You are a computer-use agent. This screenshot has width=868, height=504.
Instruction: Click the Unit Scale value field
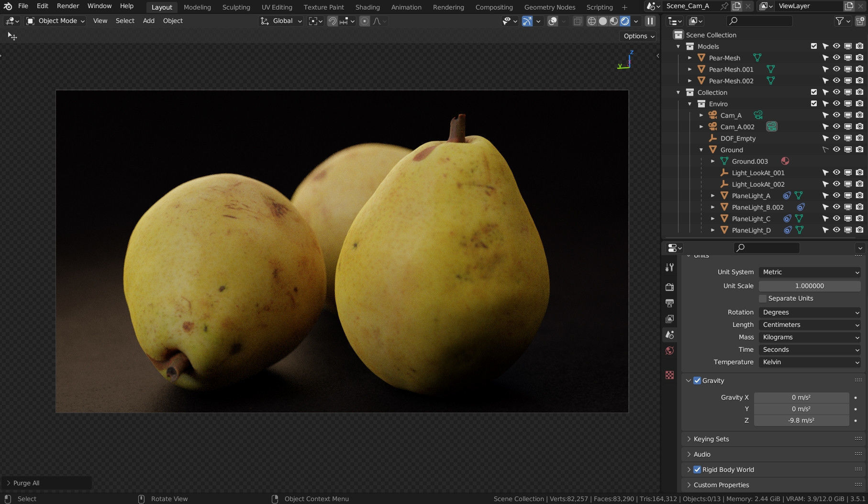[810, 286]
